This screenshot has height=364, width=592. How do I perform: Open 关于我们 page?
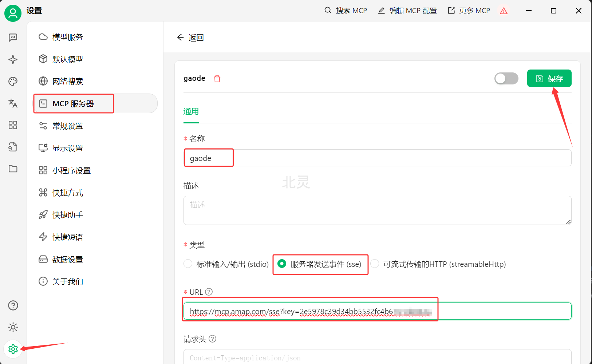95,281
